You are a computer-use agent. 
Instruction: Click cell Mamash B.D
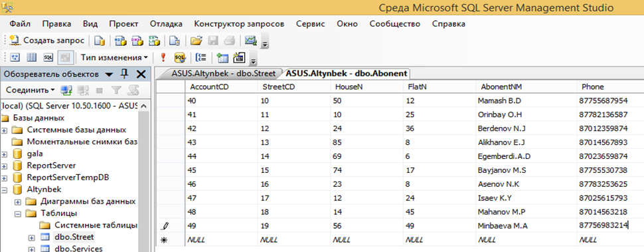[526, 100]
